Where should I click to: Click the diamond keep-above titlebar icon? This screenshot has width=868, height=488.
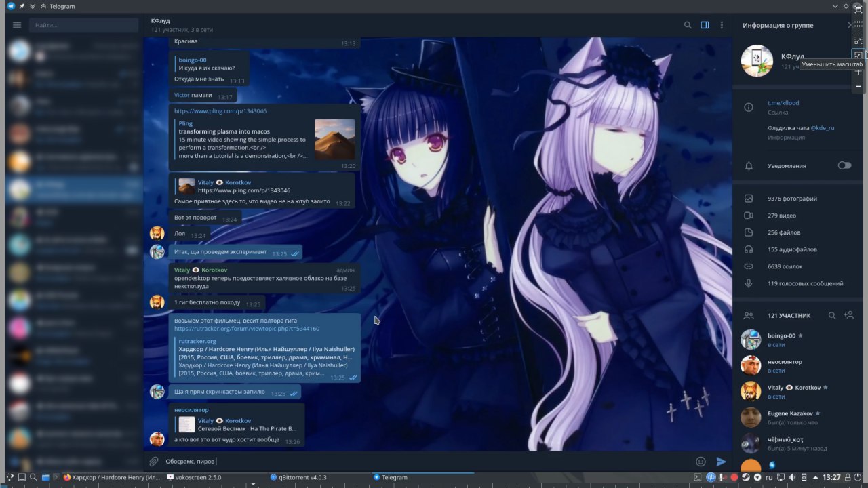[846, 6]
